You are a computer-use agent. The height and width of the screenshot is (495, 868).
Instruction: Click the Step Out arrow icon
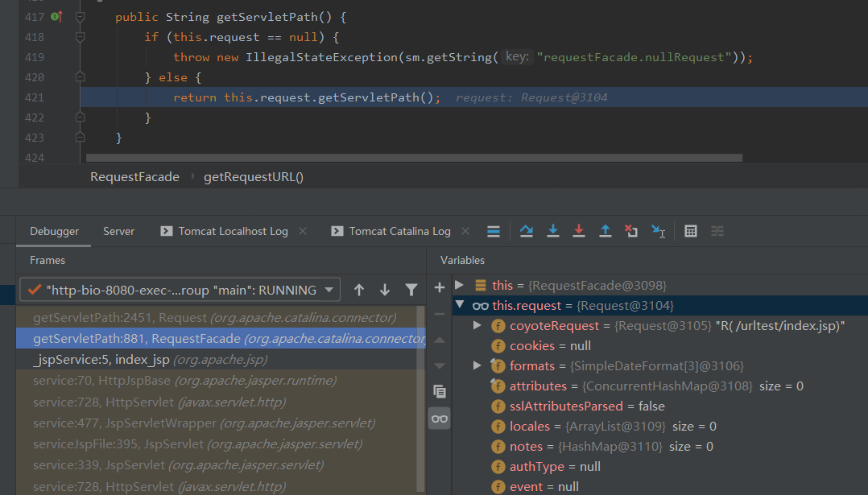point(606,231)
